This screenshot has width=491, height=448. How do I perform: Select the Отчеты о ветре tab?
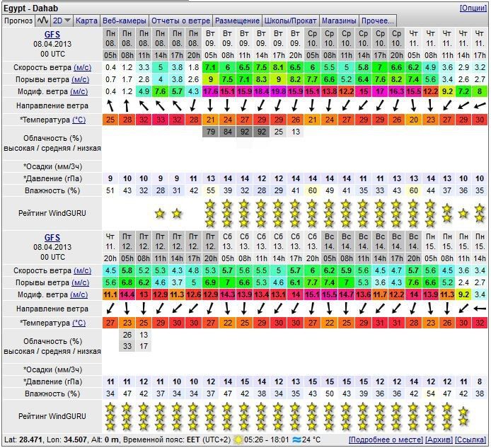[x=180, y=21]
